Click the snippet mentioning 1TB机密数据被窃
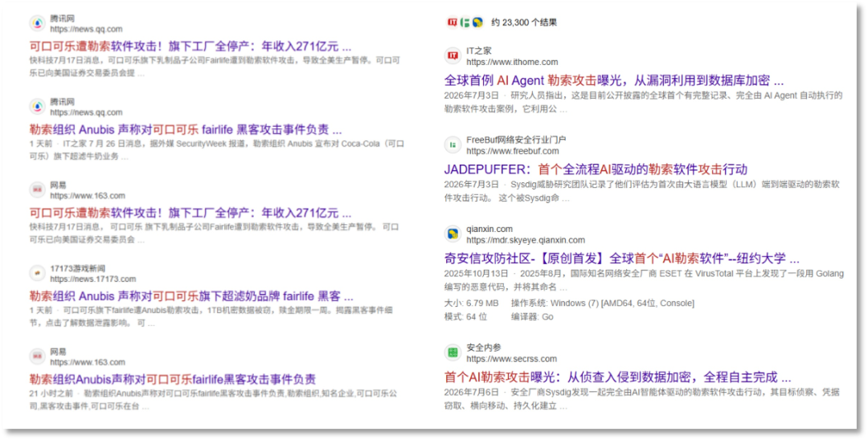This screenshot has height=440, width=868. tap(211, 316)
